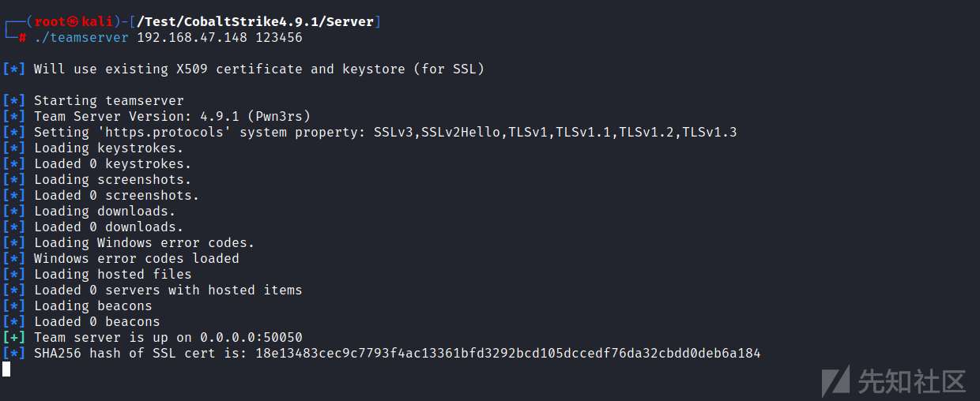This screenshot has width=980, height=401.
Task: Click the SHA256 SSL cert hash value
Action: [508, 353]
